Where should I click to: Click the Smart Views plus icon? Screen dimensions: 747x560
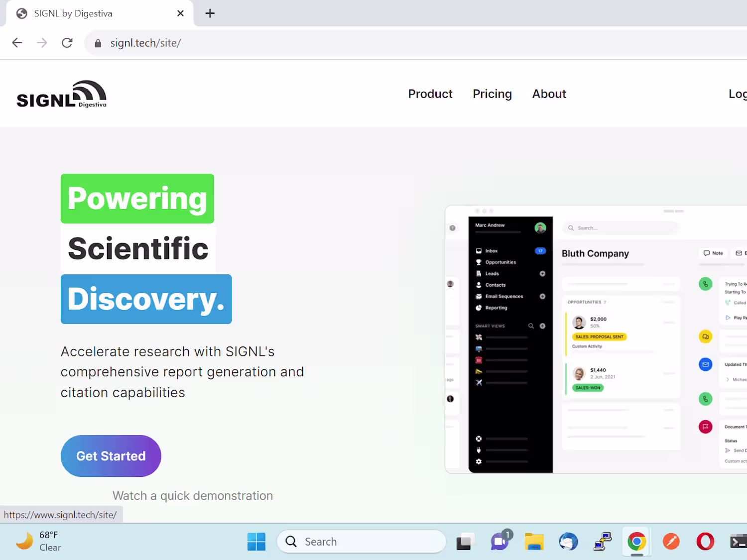(x=542, y=326)
